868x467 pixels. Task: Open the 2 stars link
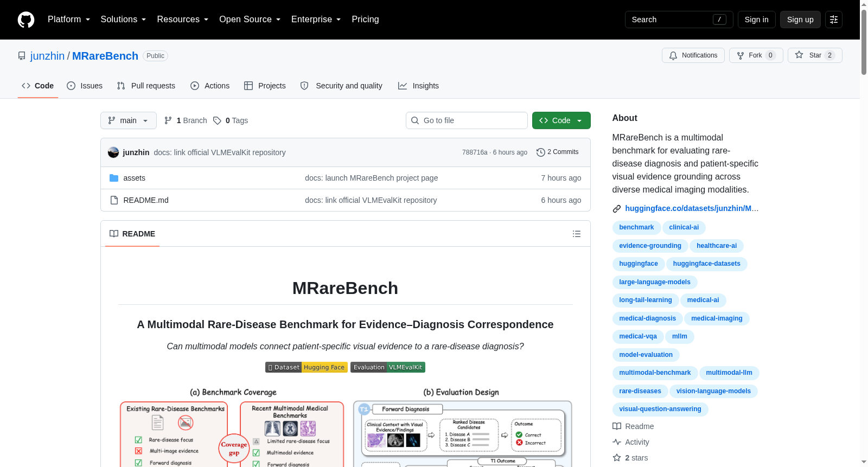[630, 458]
